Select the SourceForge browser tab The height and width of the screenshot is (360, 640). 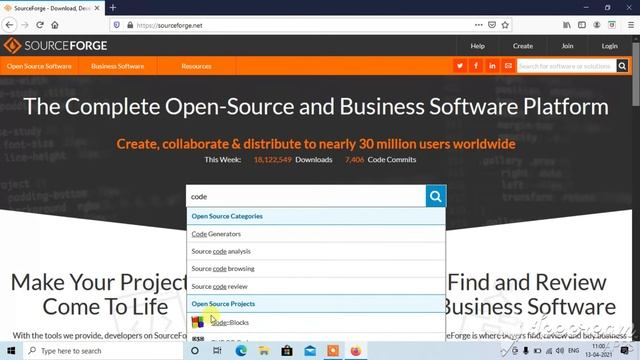pyautogui.click(x=52, y=8)
